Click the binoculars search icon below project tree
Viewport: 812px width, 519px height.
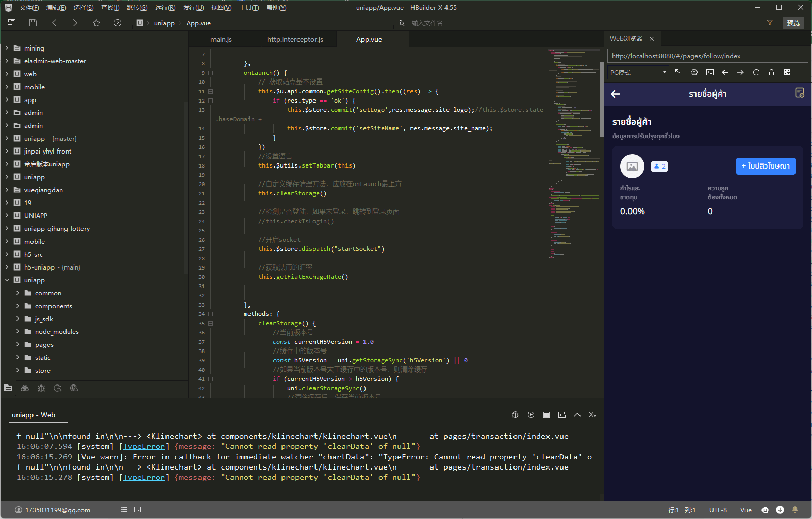click(25, 388)
